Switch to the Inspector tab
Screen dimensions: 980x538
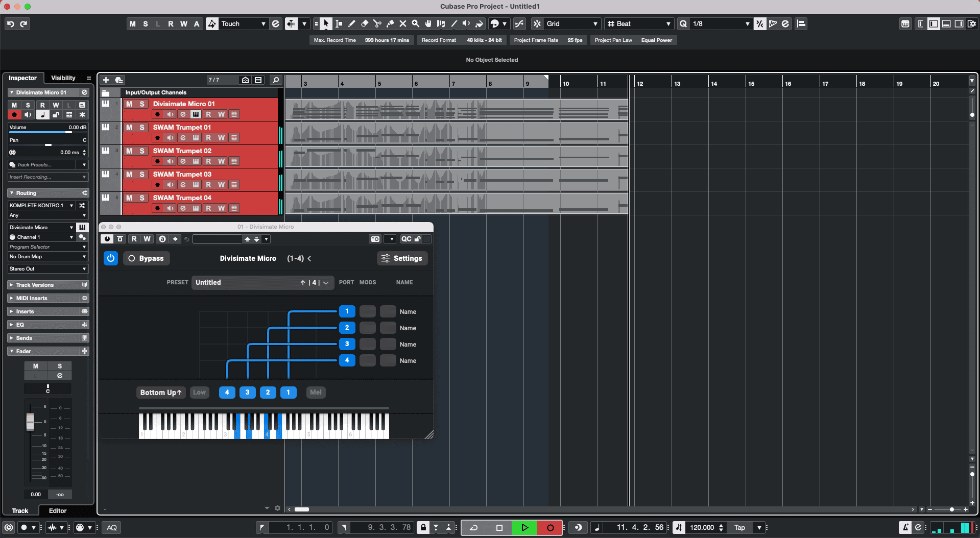click(22, 78)
